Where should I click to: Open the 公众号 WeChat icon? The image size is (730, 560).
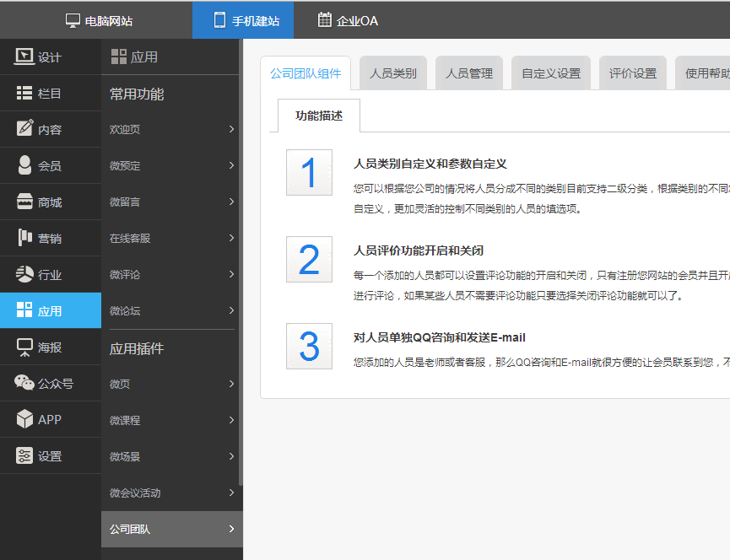[24, 382]
